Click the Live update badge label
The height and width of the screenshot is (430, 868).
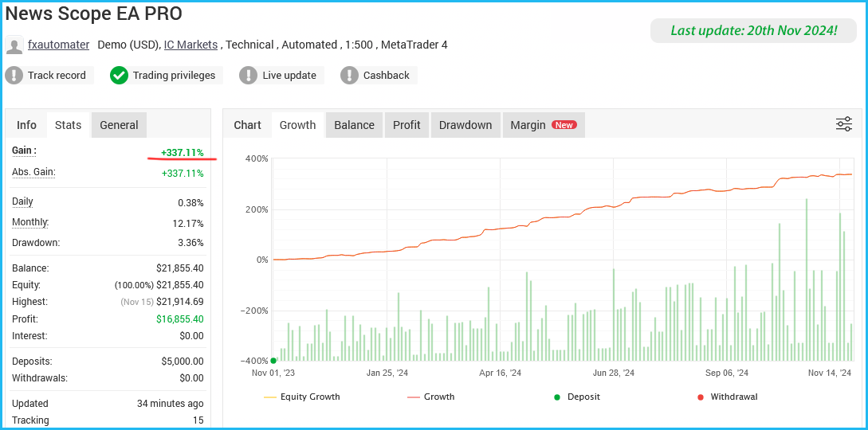[x=289, y=75]
